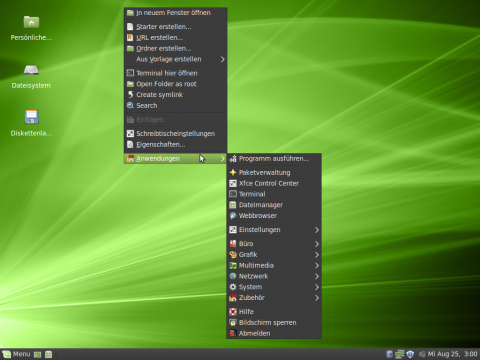Choose 'In neuem Fenster öffnen' from context menu
This screenshot has width=480, height=360.
176,13
